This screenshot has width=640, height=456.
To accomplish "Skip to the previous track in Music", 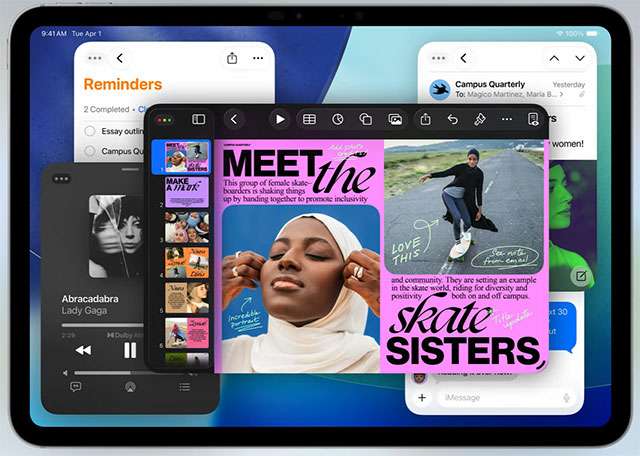I will pyautogui.click(x=83, y=350).
